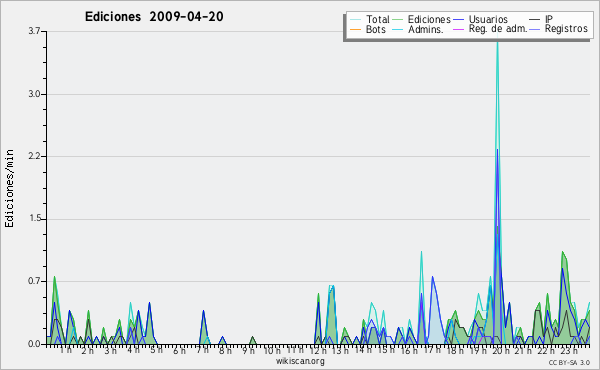Click the Total legend color line
This screenshot has width=600, height=370.
(355, 20)
